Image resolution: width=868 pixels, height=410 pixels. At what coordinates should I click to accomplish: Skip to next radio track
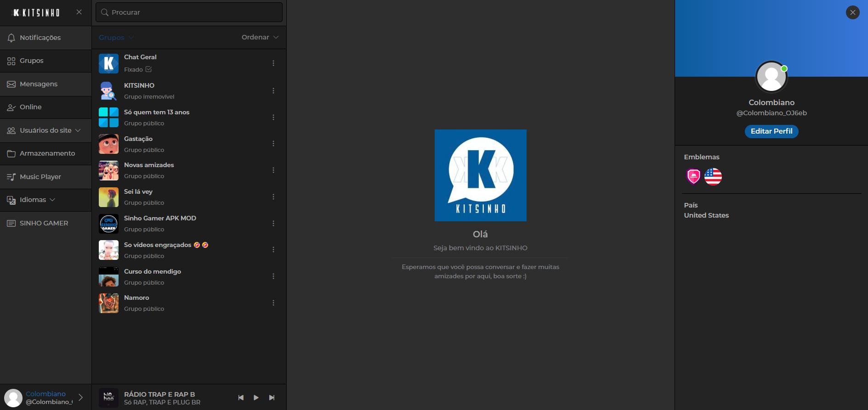click(x=272, y=398)
